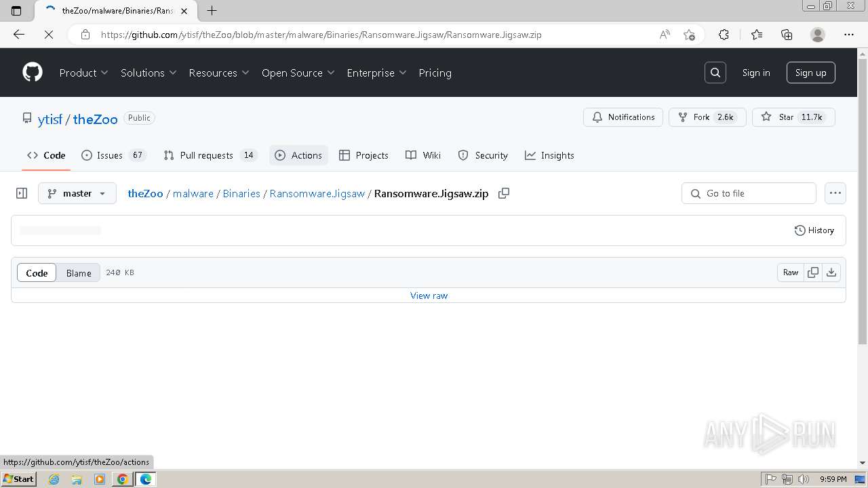View site information lock icon

click(85, 35)
